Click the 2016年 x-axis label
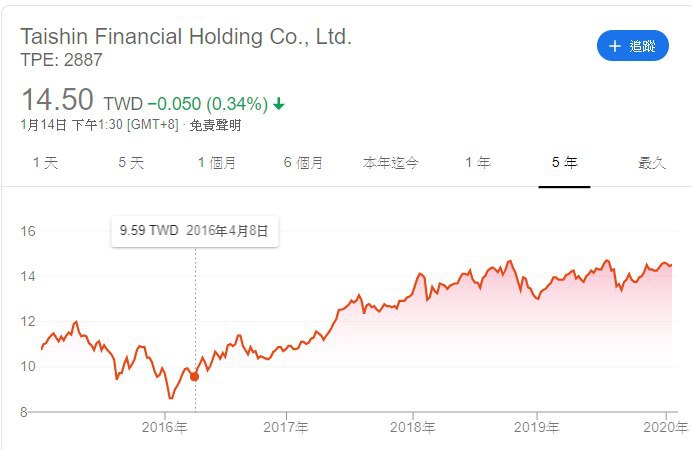Image resolution: width=692 pixels, height=450 pixels. [165, 428]
